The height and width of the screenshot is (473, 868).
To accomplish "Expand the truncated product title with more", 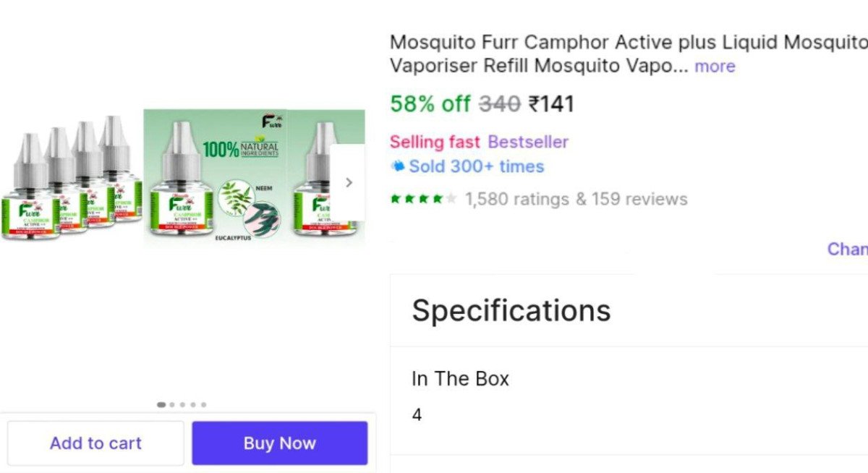I will pyautogui.click(x=715, y=66).
